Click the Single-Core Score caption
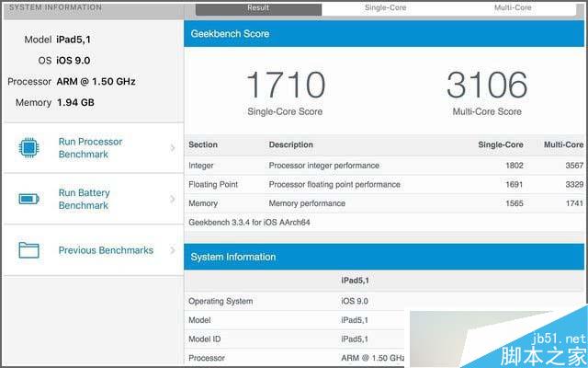 coord(285,112)
